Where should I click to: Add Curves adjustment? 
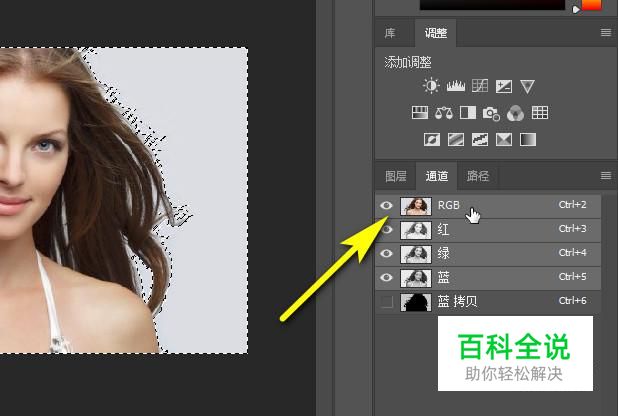click(x=480, y=86)
